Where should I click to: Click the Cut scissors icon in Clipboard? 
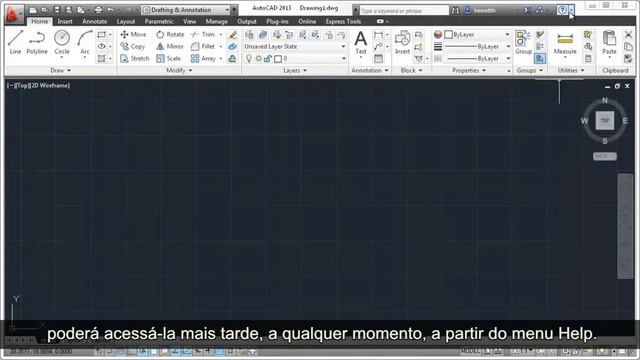pos(628,35)
